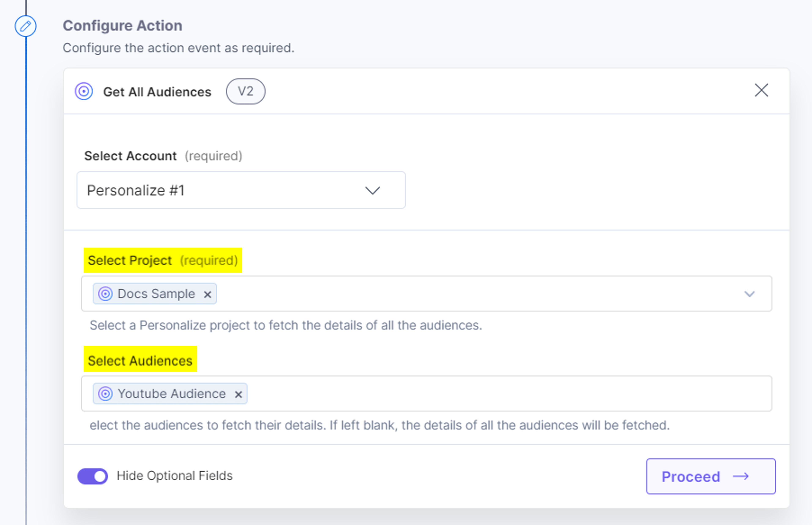Click the Personalize icon beside Get All Audiences
The image size is (812, 525).
coord(84,91)
